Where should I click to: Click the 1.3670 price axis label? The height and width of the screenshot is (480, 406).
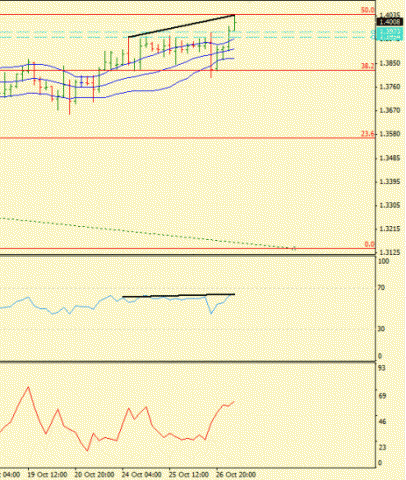tap(390, 110)
